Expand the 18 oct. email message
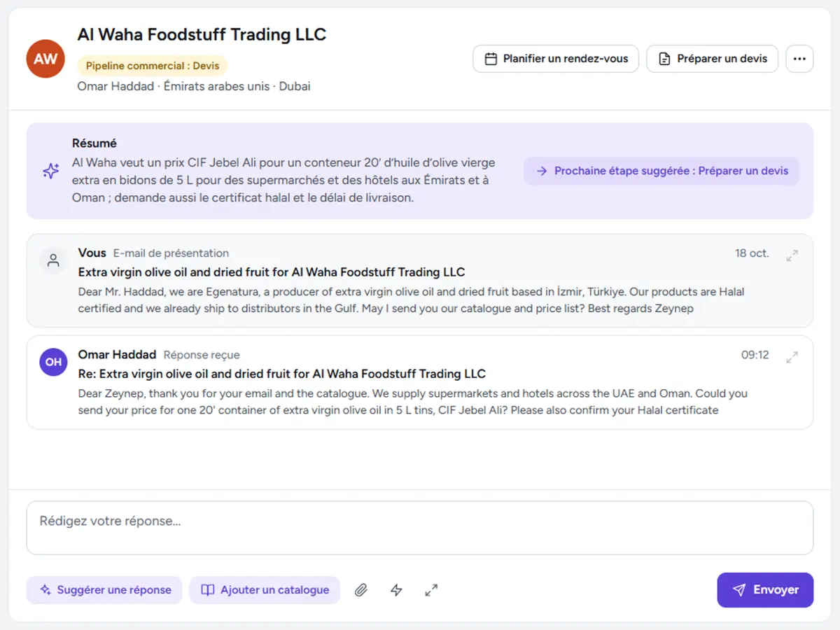 pyautogui.click(x=792, y=255)
